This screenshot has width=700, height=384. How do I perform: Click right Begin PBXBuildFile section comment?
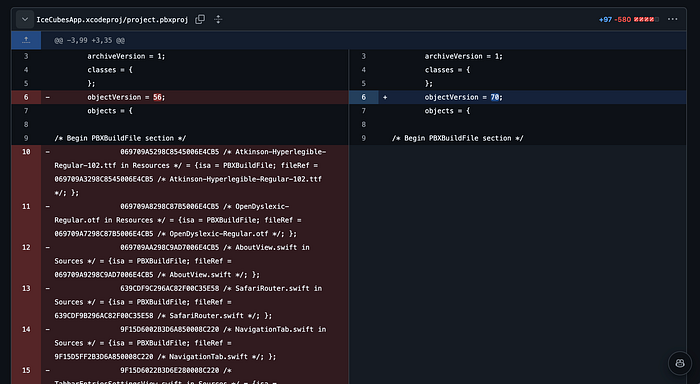[x=458, y=138]
